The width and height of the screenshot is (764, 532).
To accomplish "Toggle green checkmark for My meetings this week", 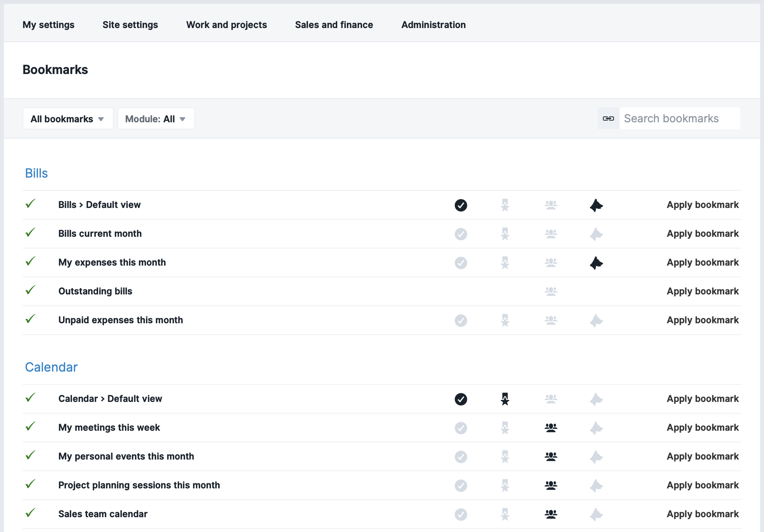I will (30, 426).
